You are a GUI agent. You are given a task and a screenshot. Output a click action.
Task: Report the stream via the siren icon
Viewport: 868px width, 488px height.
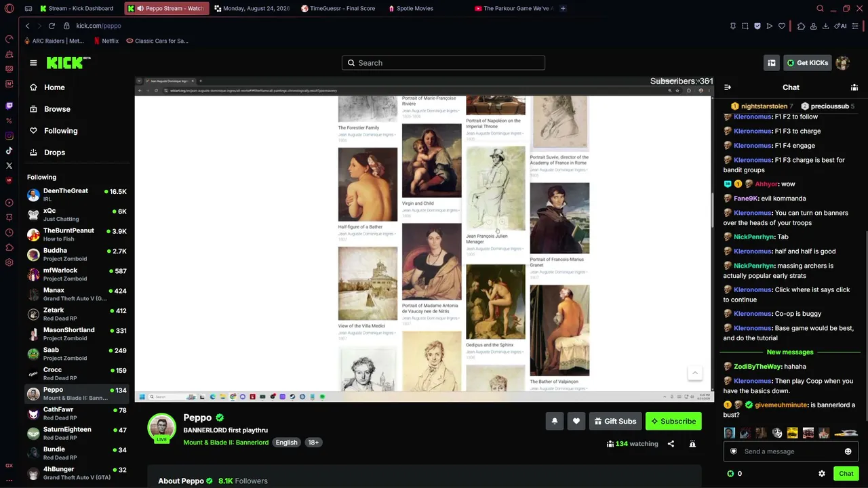point(692,444)
